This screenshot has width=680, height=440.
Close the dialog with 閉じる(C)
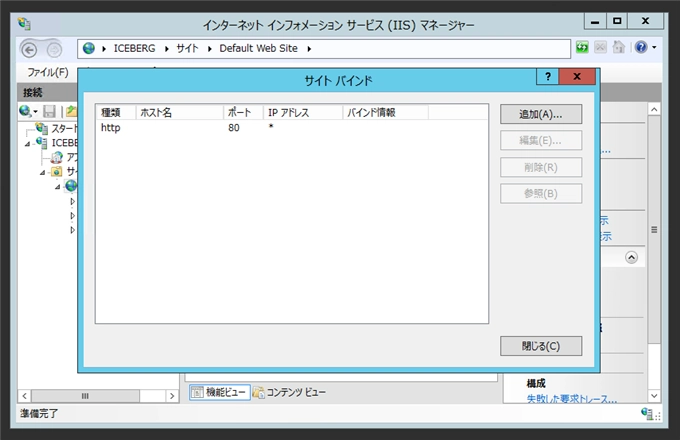pos(541,346)
